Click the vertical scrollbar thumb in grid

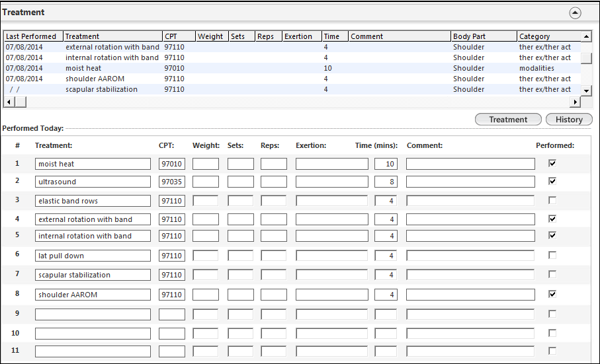[586, 58]
